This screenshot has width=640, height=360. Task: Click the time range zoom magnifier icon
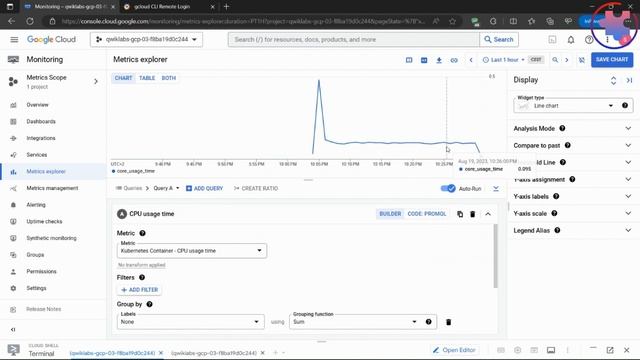[x=555, y=60]
